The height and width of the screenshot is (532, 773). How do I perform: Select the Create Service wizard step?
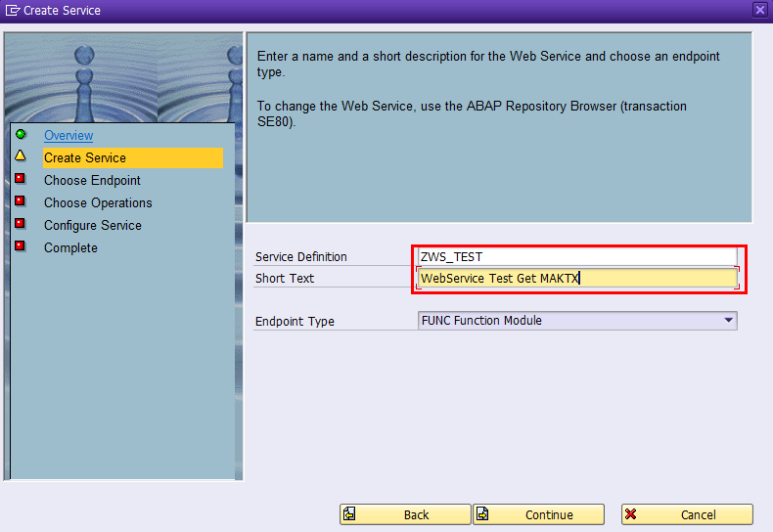[x=133, y=157]
